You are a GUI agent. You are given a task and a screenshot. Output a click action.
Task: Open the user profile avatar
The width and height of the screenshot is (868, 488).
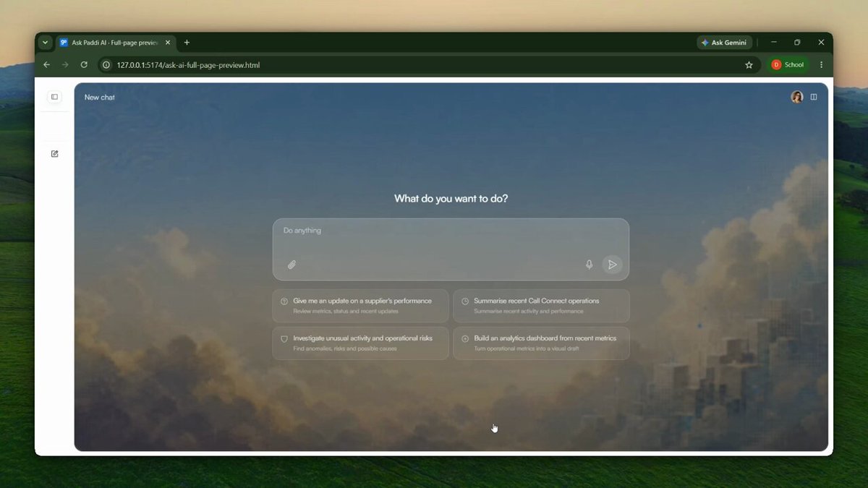797,97
